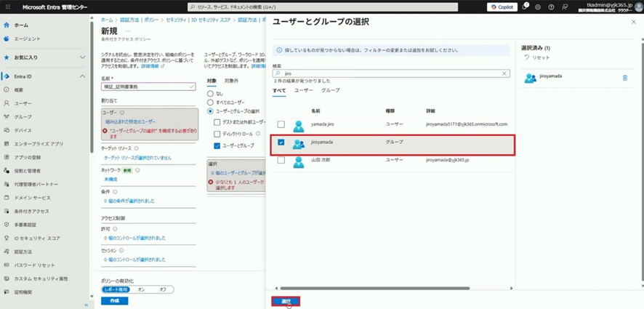Image resolution: width=644 pixels, height=309 pixels.
Task: Click the hamburger menu icon at top left
Action: coord(7,7)
